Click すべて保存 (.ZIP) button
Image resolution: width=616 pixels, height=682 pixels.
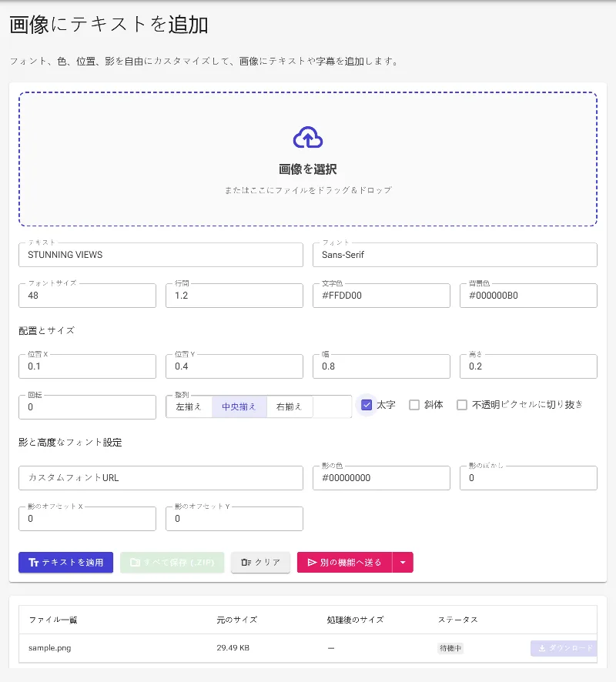pyautogui.click(x=172, y=563)
